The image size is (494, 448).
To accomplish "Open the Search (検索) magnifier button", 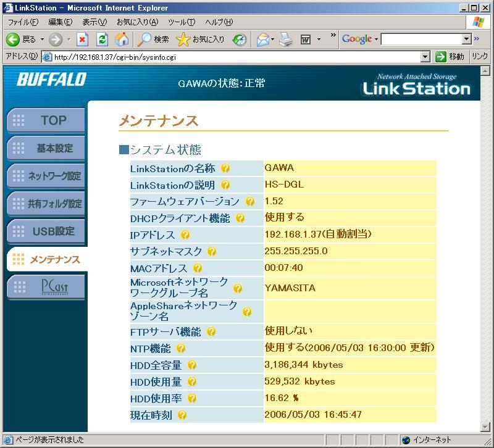I will pos(153,39).
